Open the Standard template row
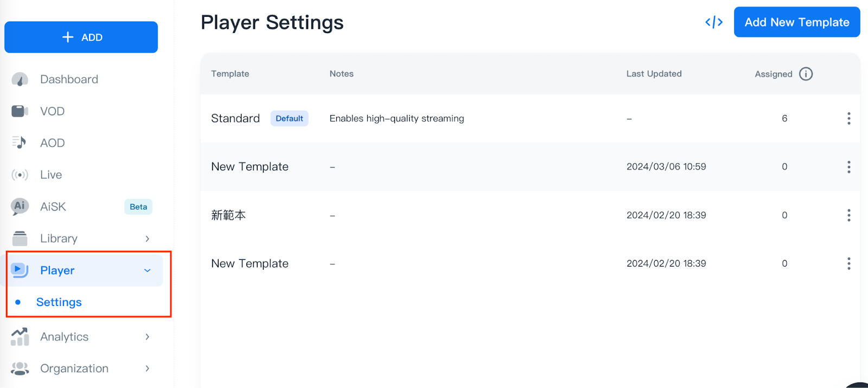Image resolution: width=868 pixels, height=388 pixels. pos(235,118)
